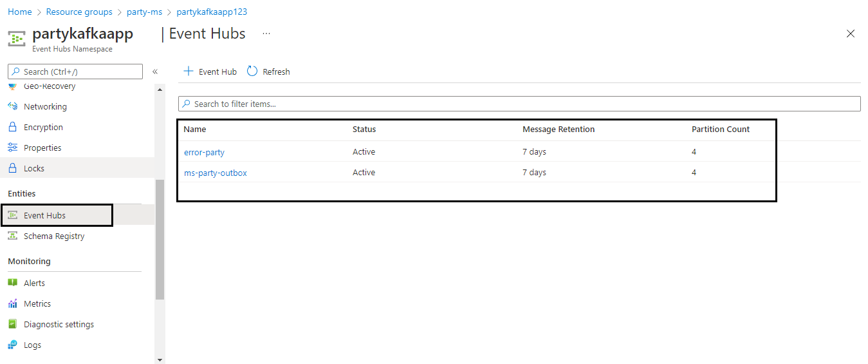Viewport: 868px width, 364px height.
Task: Refresh the Event Hubs list
Action: pyautogui.click(x=268, y=72)
